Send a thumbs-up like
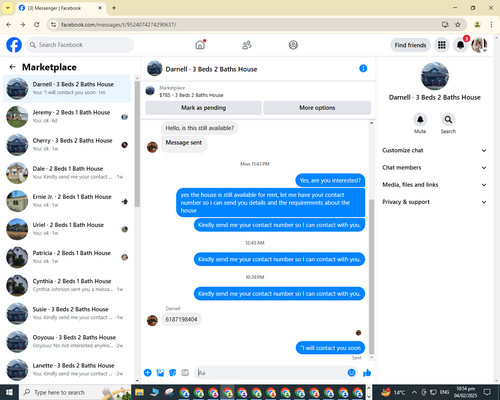This screenshot has width=500, height=400. (x=367, y=373)
